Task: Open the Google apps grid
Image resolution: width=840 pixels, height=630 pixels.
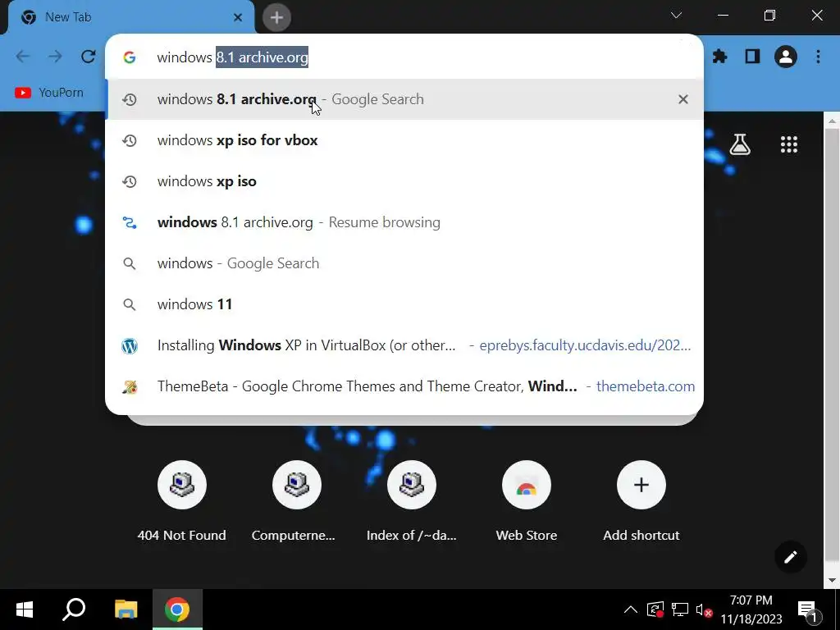Action: [788, 144]
